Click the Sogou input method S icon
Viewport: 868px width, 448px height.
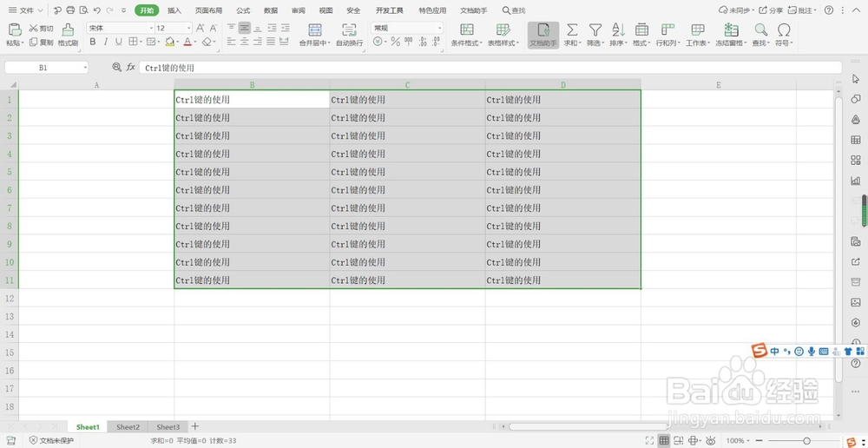tap(760, 350)
